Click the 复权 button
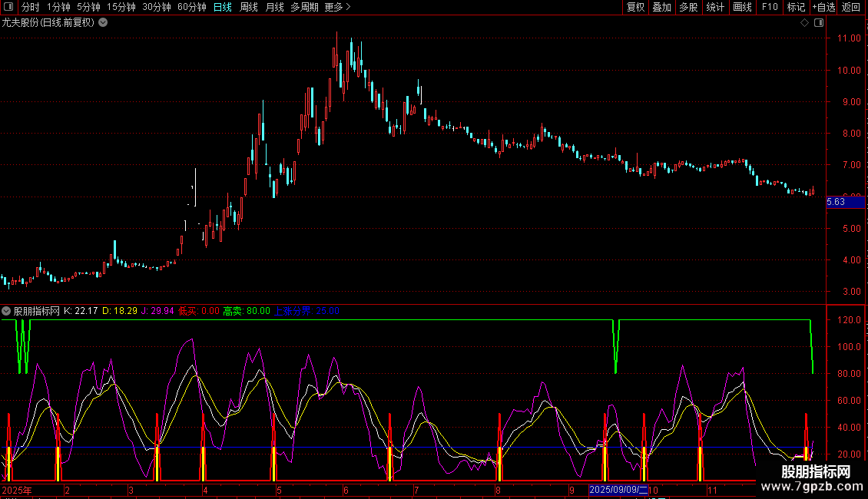The image size is (868, 499). pyautogui.click(x=635, y=8)
